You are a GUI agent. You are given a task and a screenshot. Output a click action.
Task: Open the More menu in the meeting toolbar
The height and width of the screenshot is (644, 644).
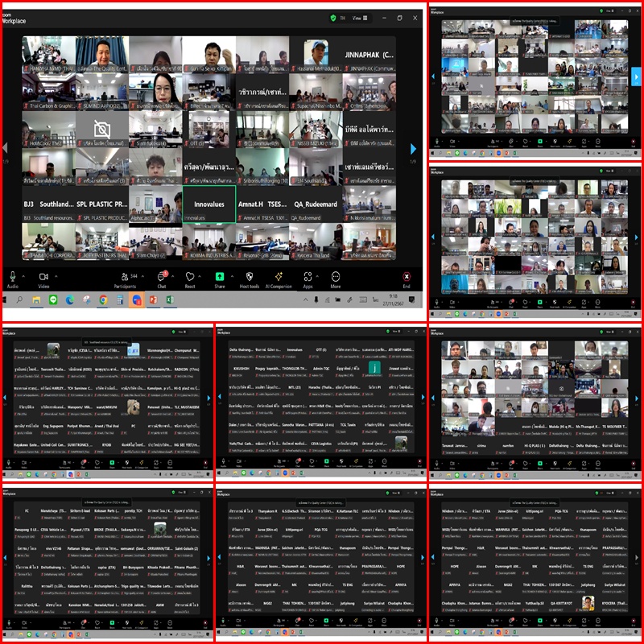(336, 276)
